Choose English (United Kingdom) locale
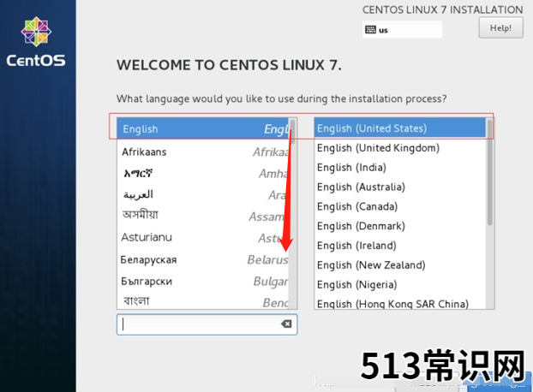Image resolution: width=533 pixels, height=392 pixels. pos(400,148)
